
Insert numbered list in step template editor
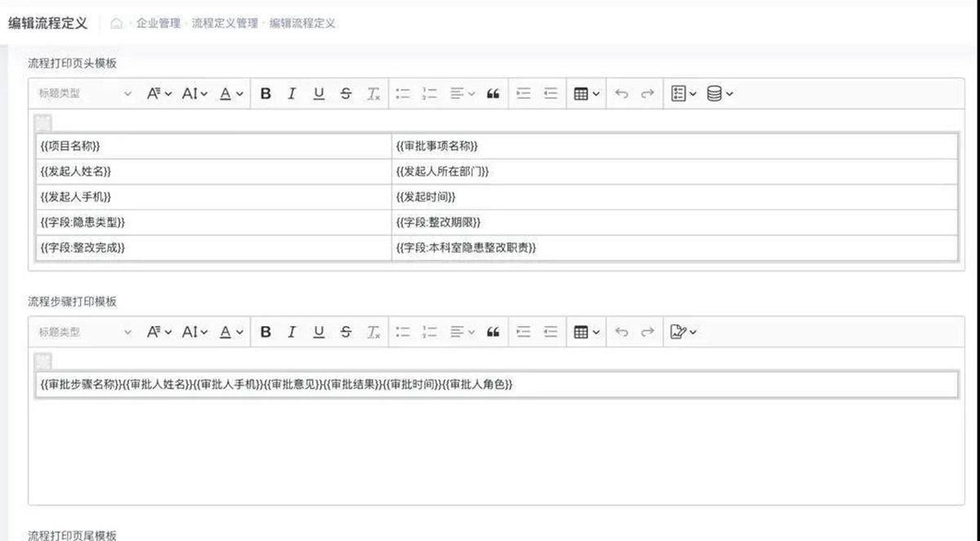[430, 332]
